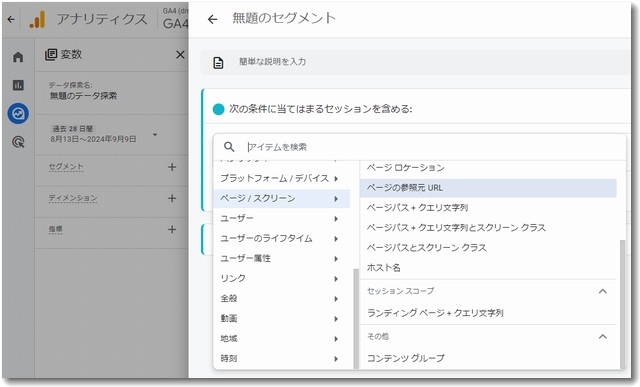Add a ディメンション with plus icon

click(x=172, y=198)
